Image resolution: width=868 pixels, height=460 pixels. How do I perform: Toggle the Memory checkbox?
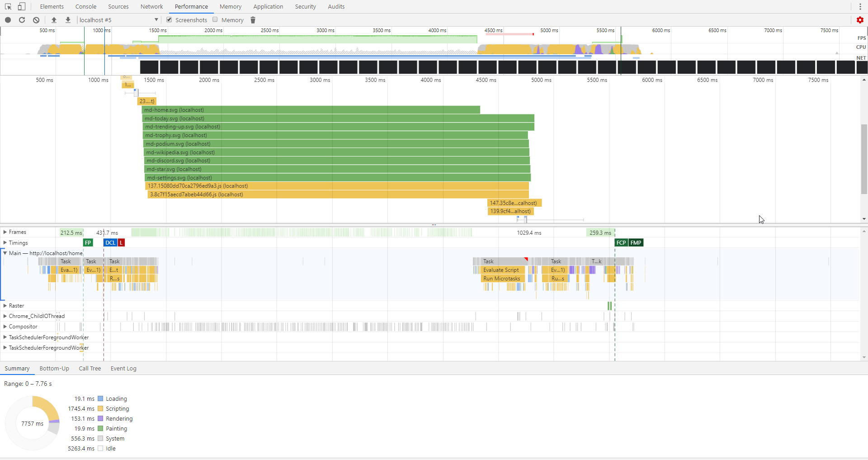pyautogui.click(x=215, y=19)
